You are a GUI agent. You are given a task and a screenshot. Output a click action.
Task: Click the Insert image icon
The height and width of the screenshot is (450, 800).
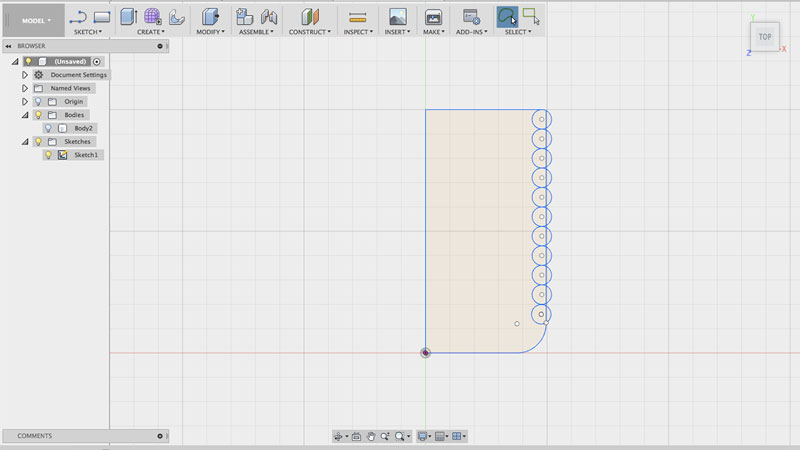(397, 17)
